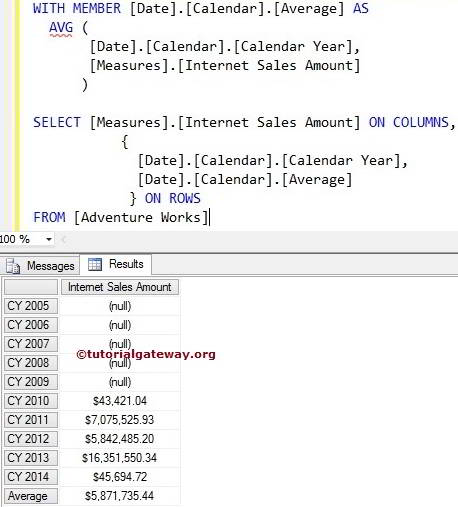Select the CY 2012 row header
The height and width of the screenshot is (507, 458).
(x=31, y=439)
